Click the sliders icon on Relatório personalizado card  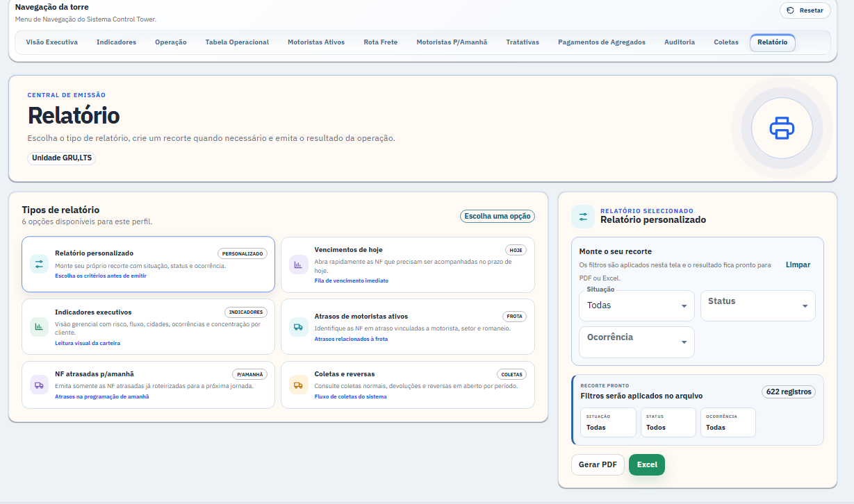click(39, 264)
